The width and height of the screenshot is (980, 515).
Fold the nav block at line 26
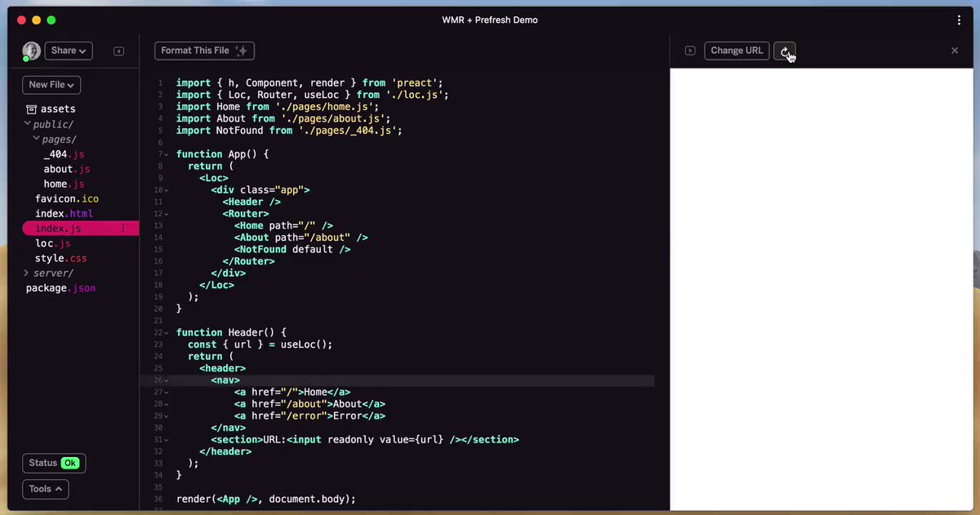click(x=167, y=380)
